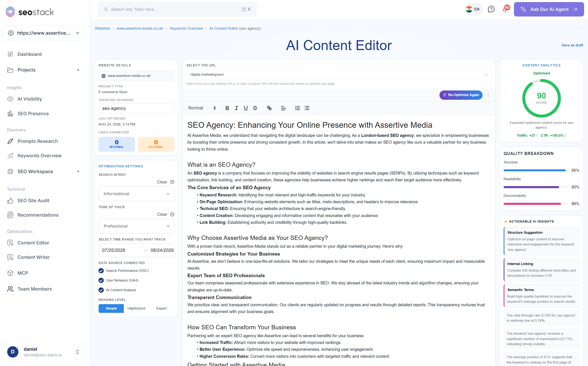This screenshot has height=366, width=588.
Task: Open the Professional tone of voice dropdown
Action: 136,226
